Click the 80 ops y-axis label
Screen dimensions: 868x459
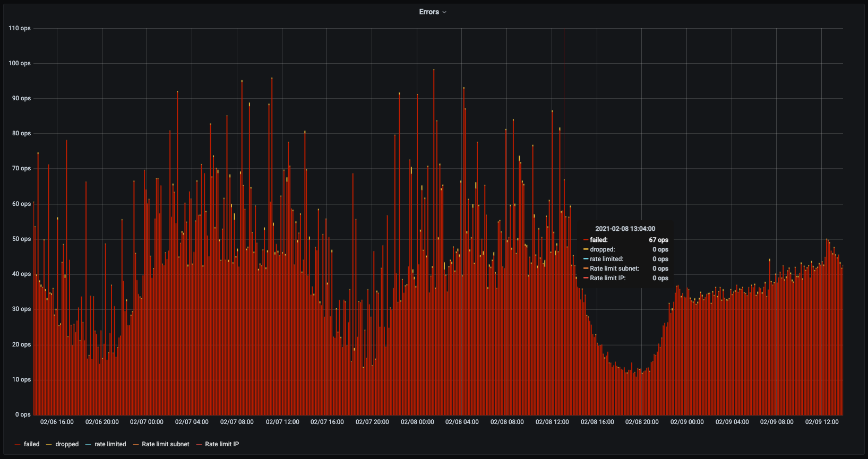pyautogui.click(x=21, y=133)
